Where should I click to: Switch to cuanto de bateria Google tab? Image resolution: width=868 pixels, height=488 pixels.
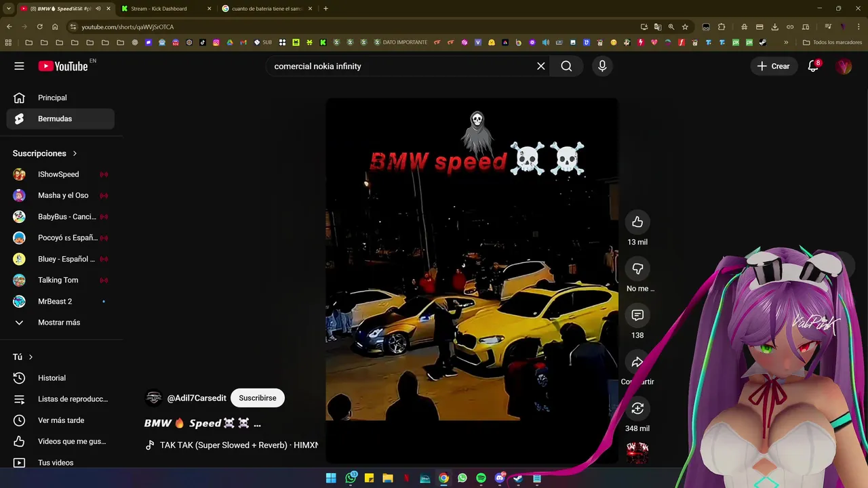pos(267,9)
